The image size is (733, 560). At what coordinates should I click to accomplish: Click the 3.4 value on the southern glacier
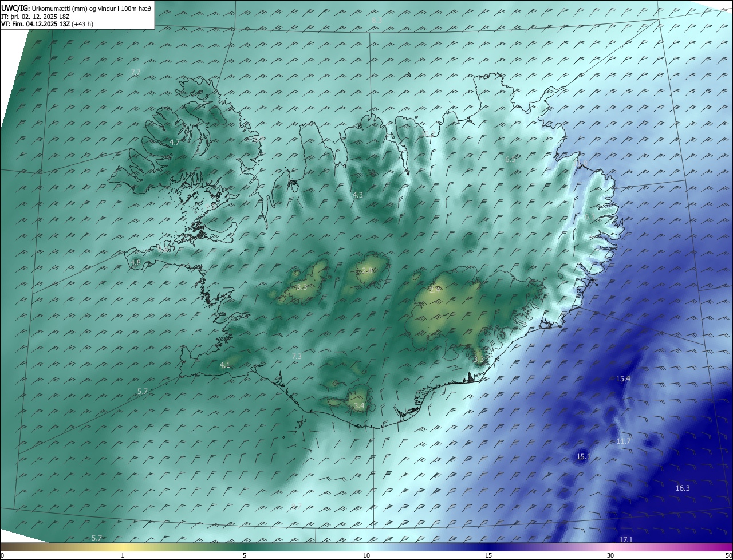click(x=359, y=407)
